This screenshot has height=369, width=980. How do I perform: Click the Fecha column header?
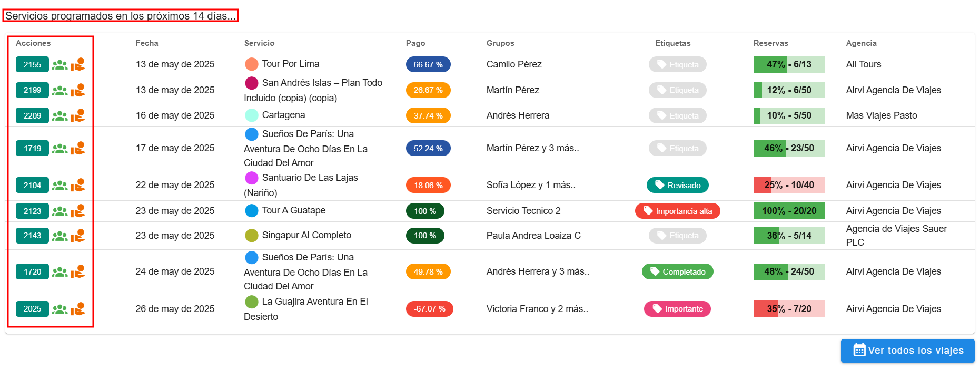click(x=147, y=43)
